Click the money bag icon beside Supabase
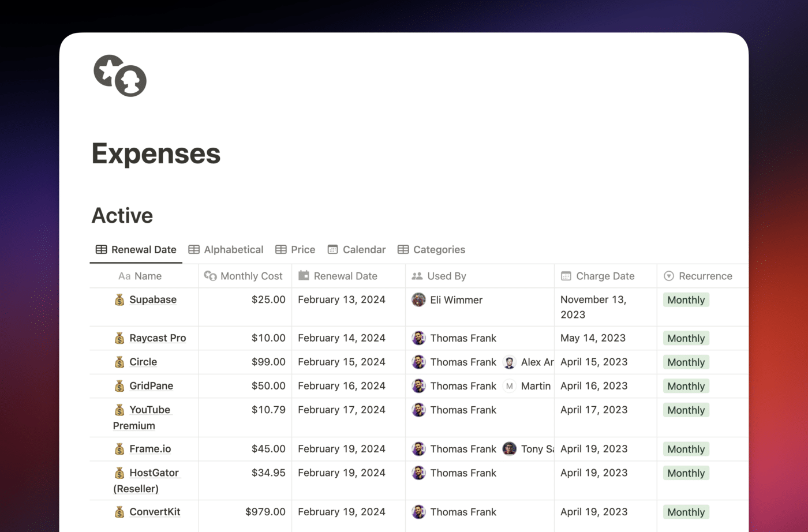 tap(119, 299)
